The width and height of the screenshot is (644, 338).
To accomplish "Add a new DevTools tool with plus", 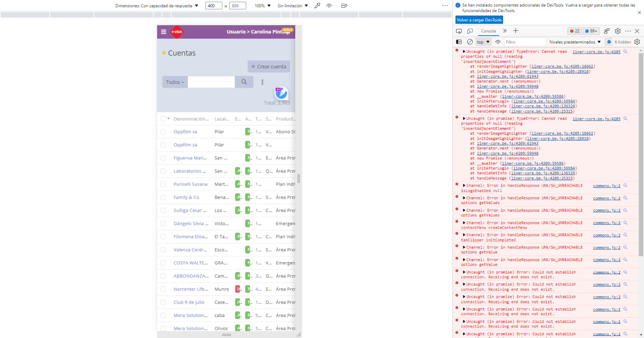I will tap(515, 31).
